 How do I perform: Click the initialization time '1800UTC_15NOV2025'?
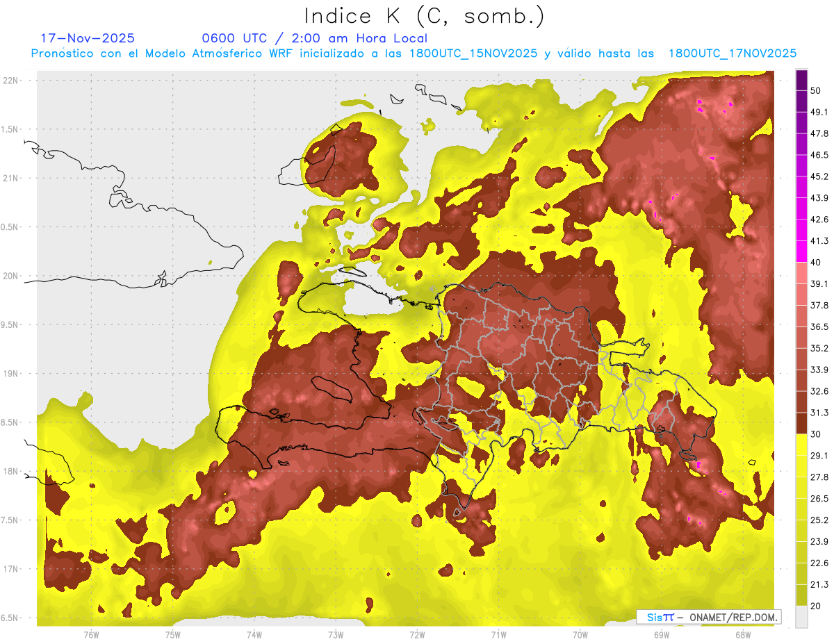click(x=473, y=53)
